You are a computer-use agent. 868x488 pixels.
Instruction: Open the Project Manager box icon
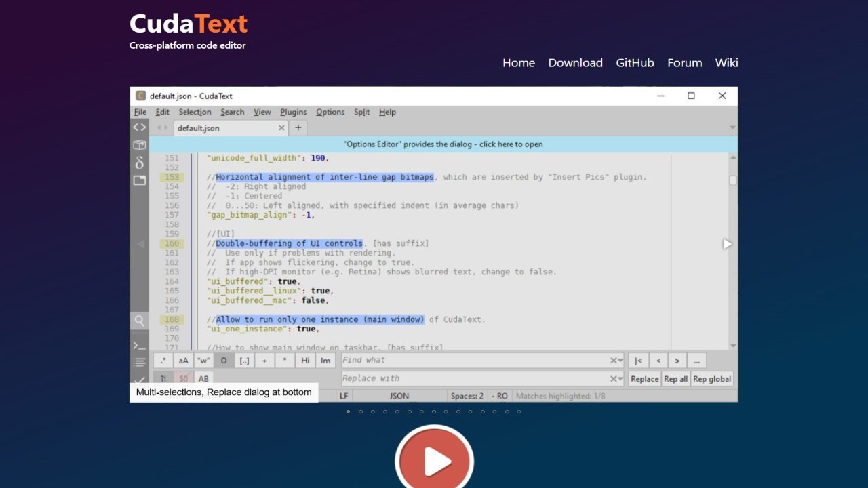pyautogui.click(x=139, y=144)
